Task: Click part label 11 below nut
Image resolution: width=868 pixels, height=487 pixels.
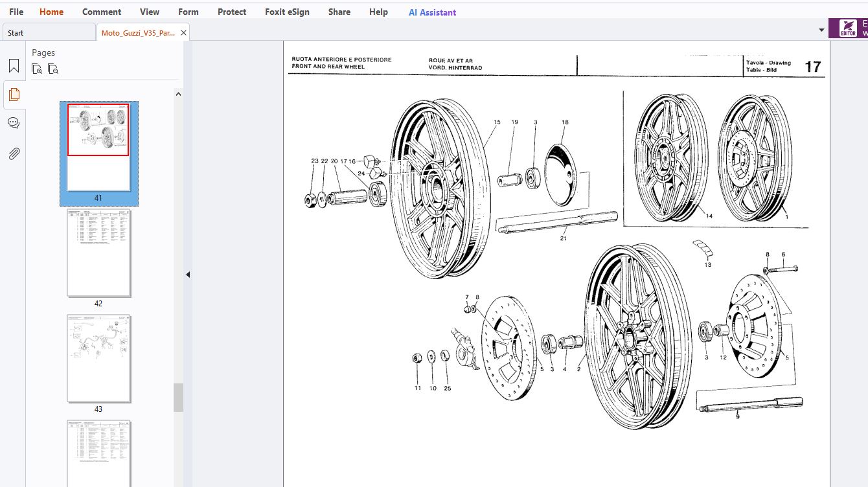Action: click(x=418, y=388)
